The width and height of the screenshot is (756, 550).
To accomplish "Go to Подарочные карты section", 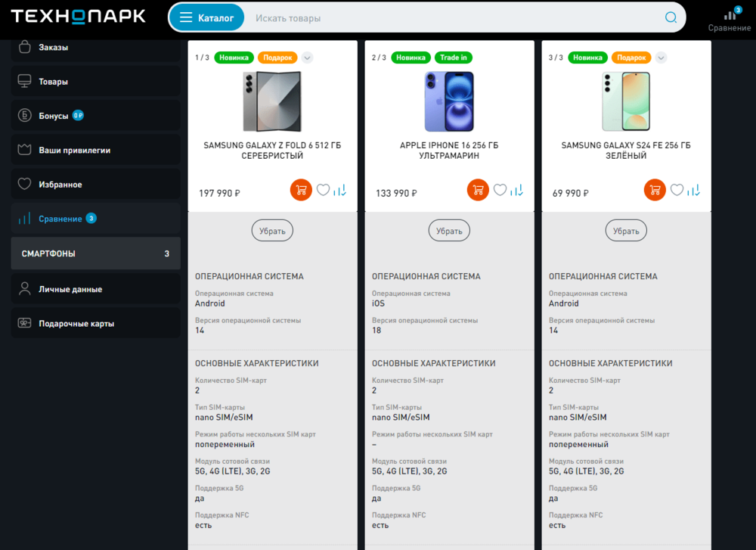I will point(95,323).
